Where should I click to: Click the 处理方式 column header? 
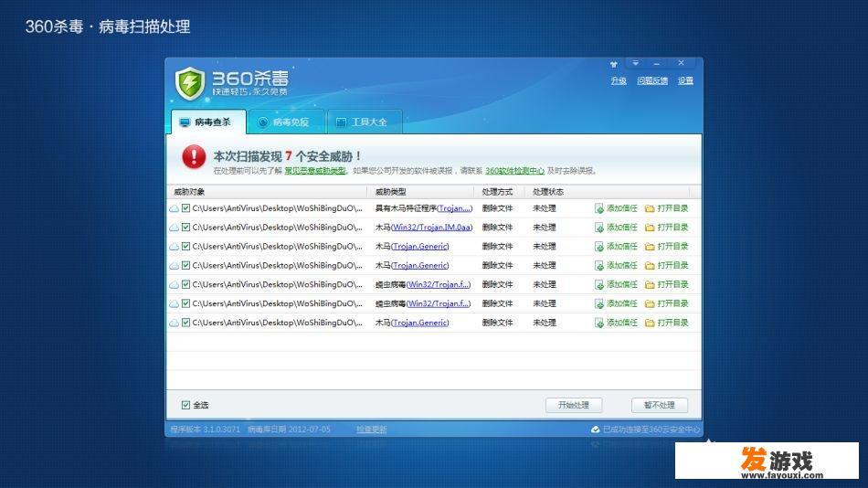[498, 192]
